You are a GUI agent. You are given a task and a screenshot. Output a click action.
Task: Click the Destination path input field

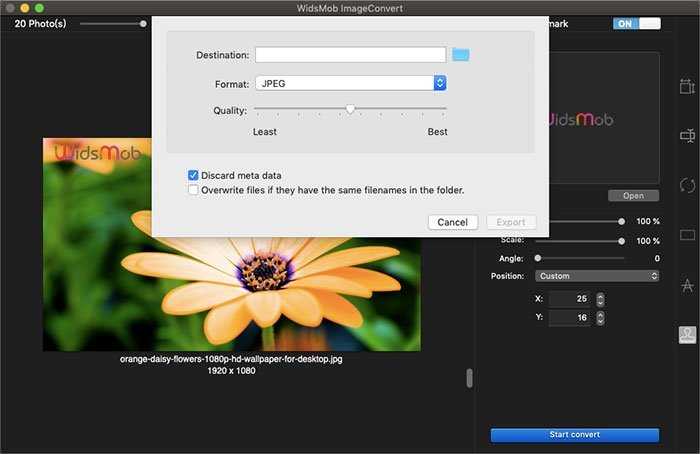(350, 54)
